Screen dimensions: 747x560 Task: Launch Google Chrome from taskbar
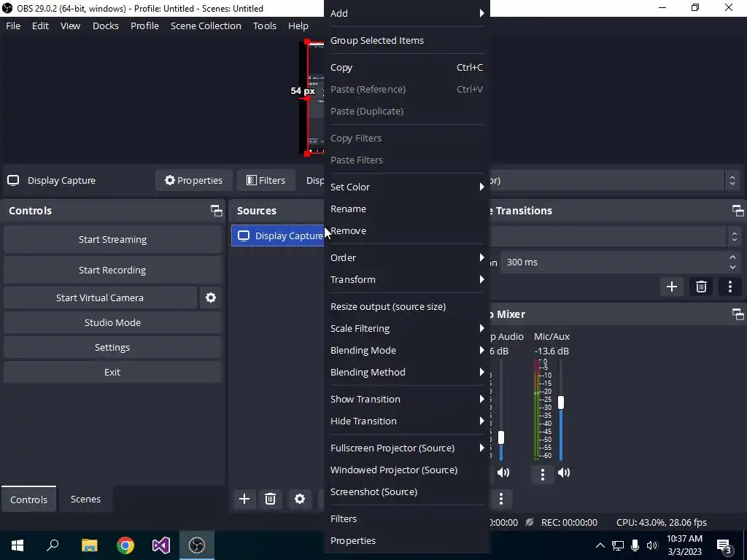tap(125, 545)
